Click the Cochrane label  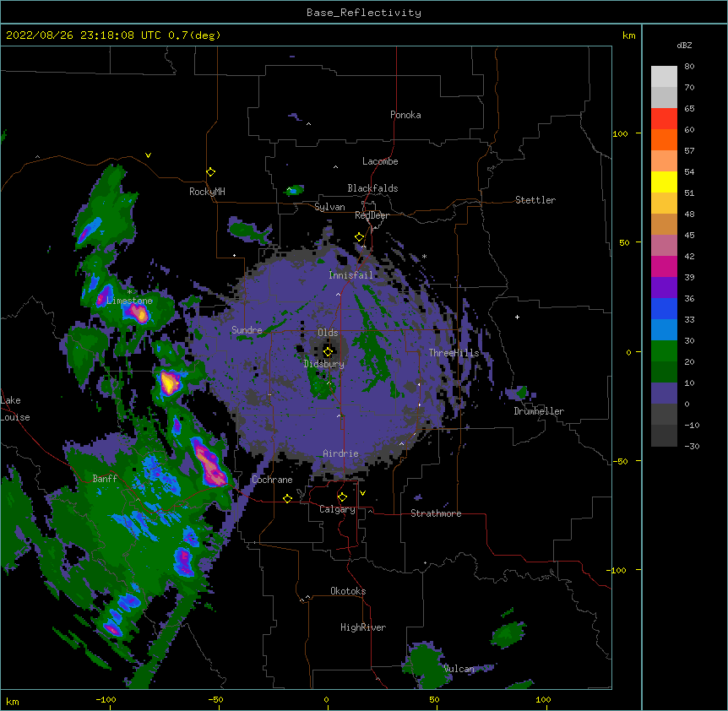(x=272, y=480)
